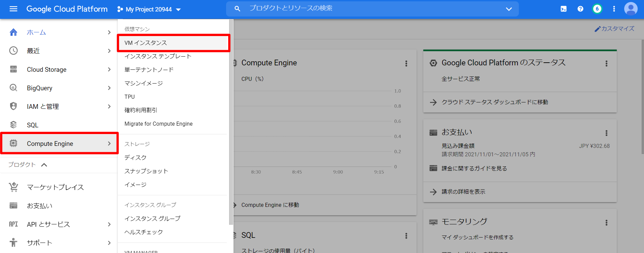
Task: Activate Cloud Shell from top bar
Action: pos(564,9)
